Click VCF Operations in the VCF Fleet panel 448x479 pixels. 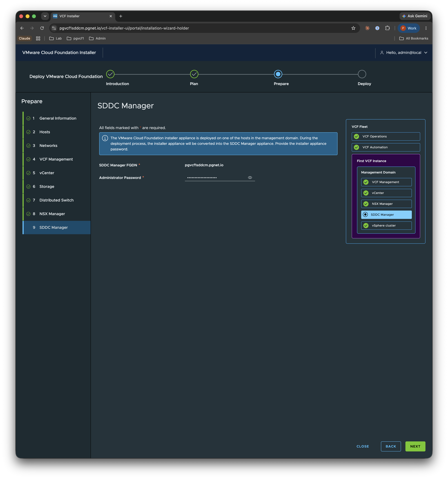pyautogui.click(x=386, y=136)
